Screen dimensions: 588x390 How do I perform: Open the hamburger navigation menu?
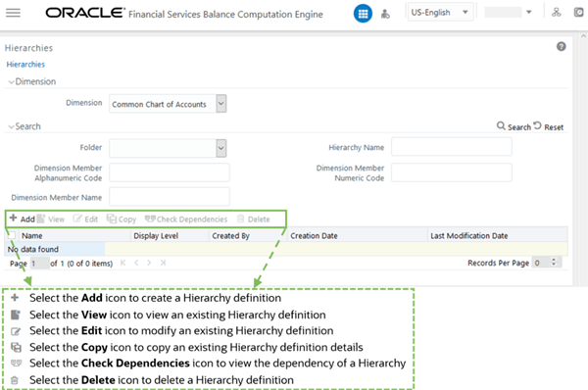[x=13, y=13]
